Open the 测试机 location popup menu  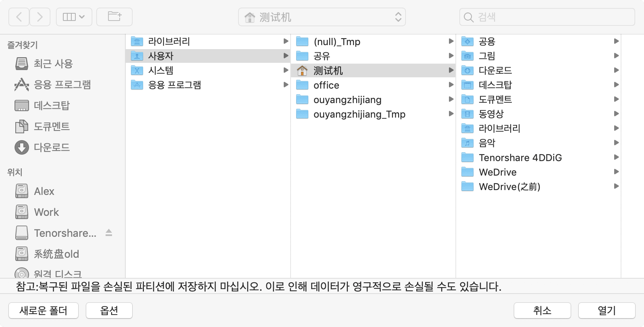(x=322, y=17)
